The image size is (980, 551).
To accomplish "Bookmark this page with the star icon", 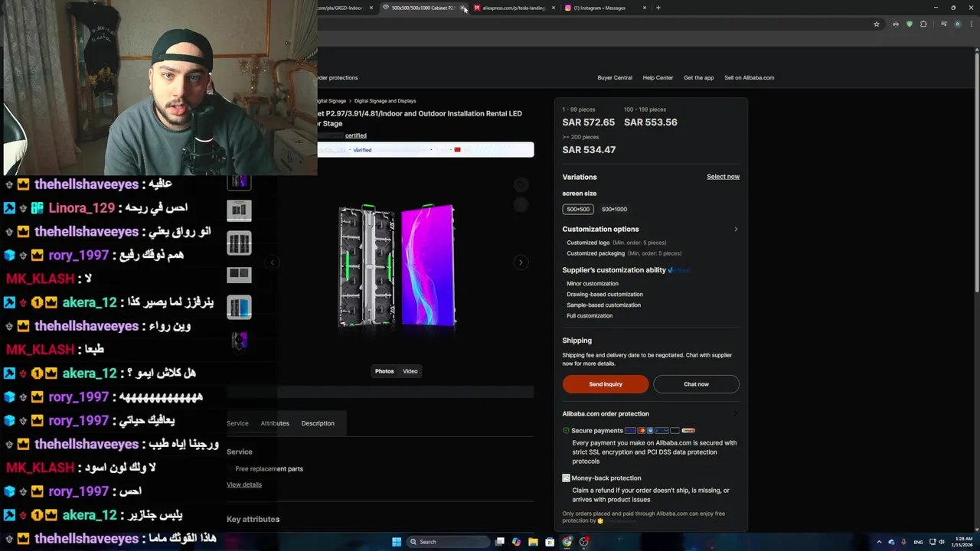I will point(877,24).
